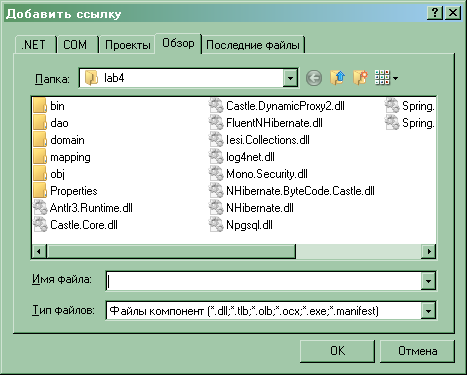Cancel with the Отмена button
This screenshot has width=467, height=375.
[417, 351]
